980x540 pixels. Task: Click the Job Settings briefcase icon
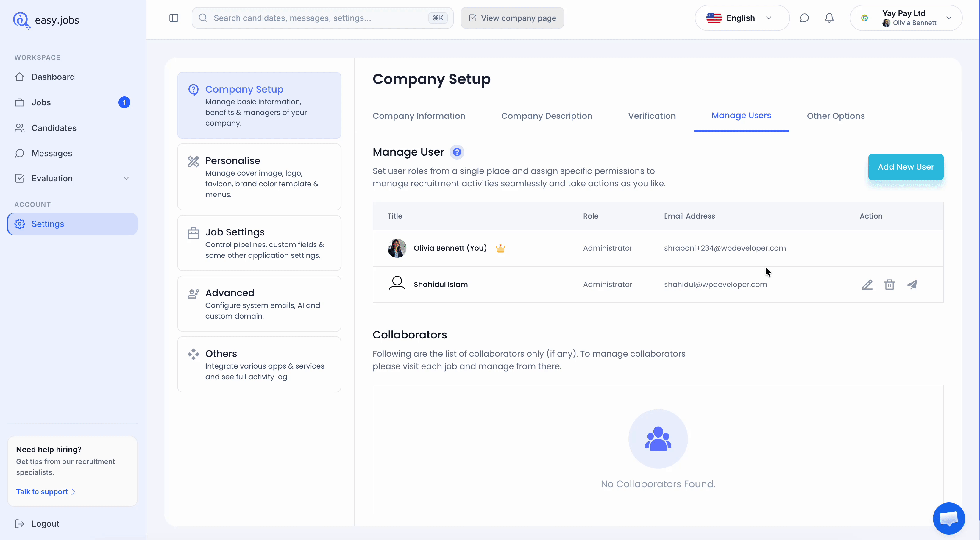click(193, 233)
